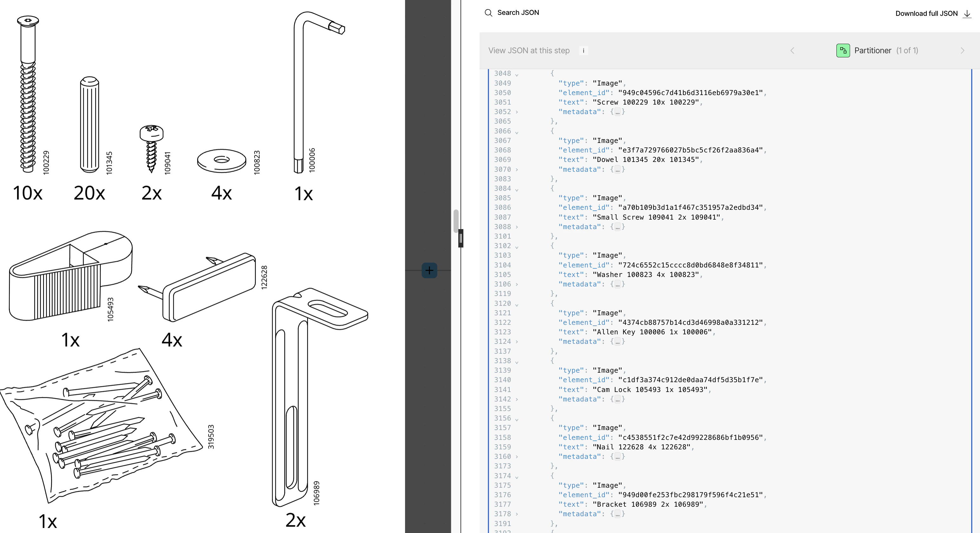This screenshot has height=533, width=980.
Task: Click the Download full JSON link
Action: (926, 14)
